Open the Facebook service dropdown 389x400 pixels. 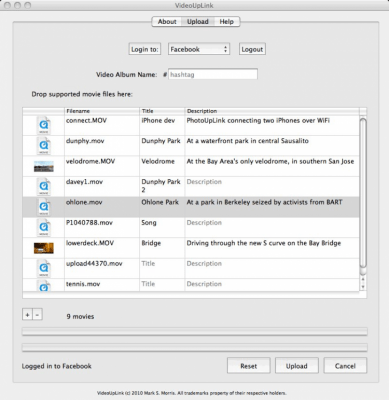tap(199, 49)
